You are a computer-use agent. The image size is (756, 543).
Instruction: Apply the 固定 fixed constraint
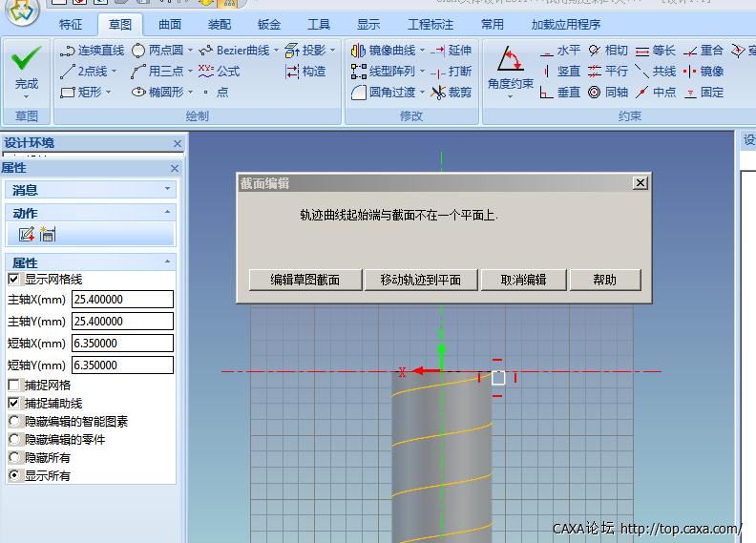click(x=703, y=92)
